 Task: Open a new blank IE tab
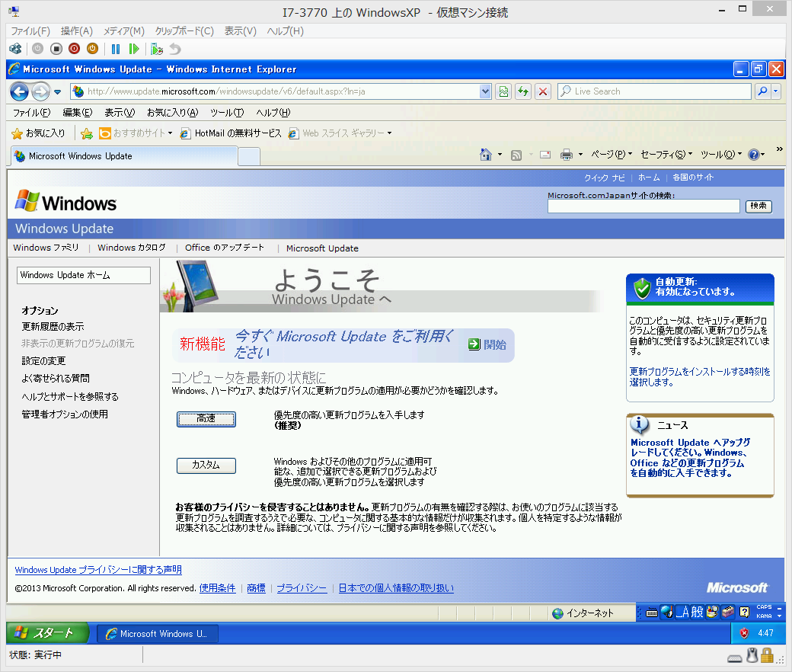click(x=249, y=157)
